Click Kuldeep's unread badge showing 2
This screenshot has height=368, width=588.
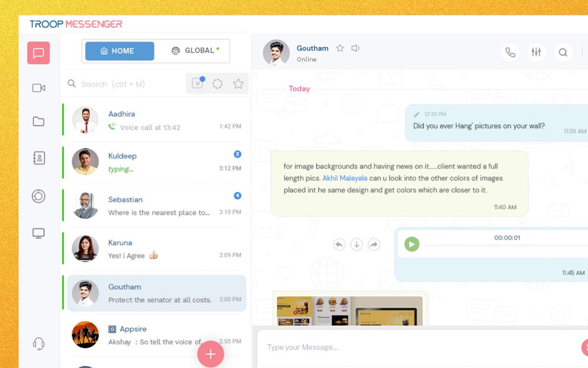coord(238,154)
